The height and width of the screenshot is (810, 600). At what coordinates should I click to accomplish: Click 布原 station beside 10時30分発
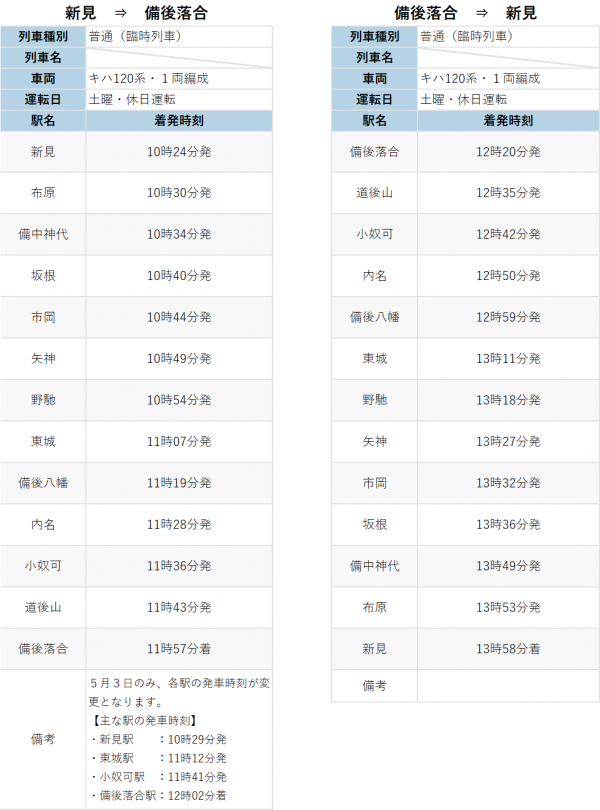coord(43,193)
